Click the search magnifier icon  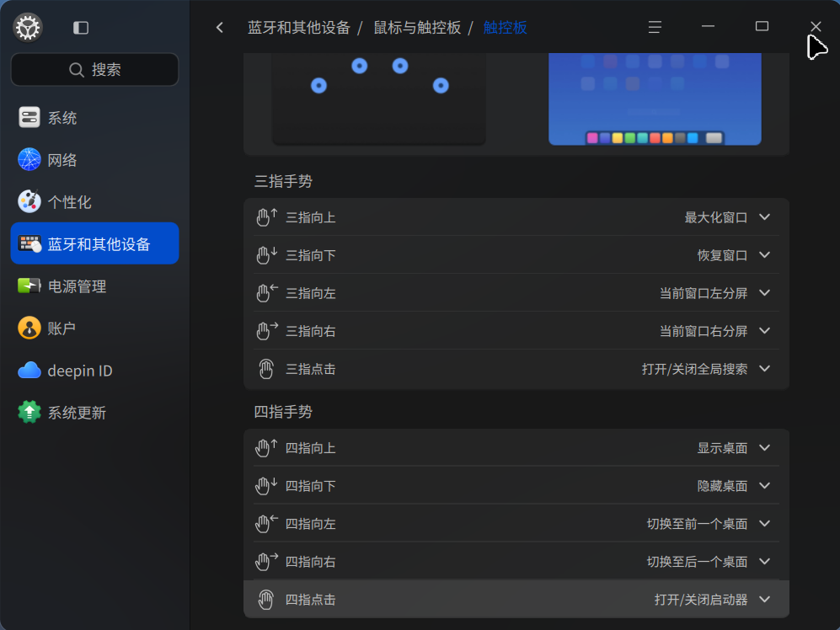(77, 70)
